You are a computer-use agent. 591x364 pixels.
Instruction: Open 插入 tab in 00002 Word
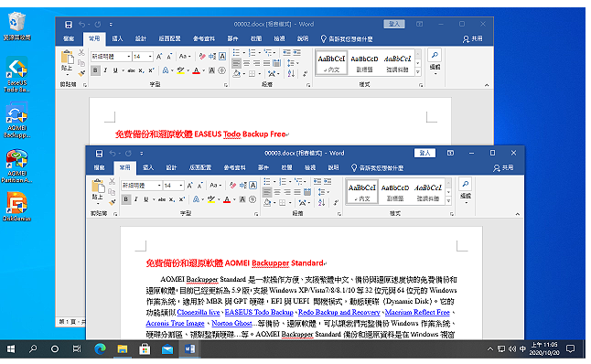click(118, 38)
